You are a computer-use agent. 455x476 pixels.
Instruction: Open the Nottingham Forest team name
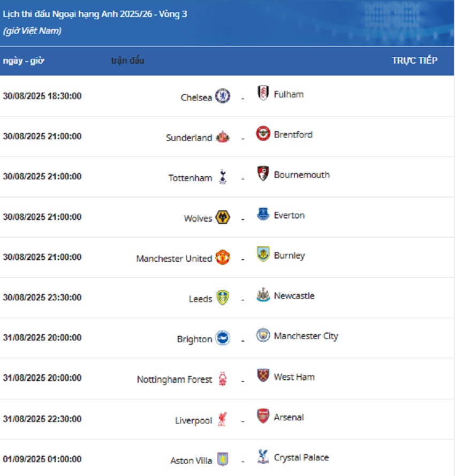(175, 380)
